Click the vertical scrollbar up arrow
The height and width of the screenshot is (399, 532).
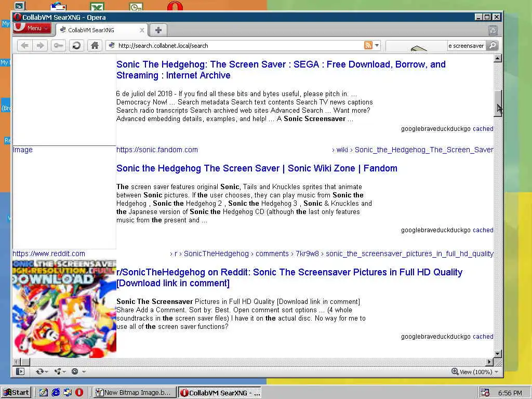coord(497,58)
